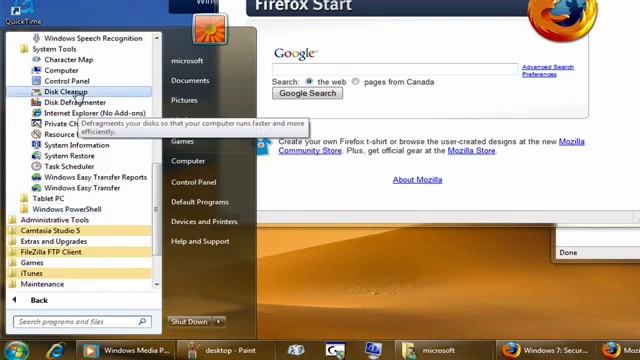
Task: Click the search magnifier icon in Start menu
Action: pos(142,322)
